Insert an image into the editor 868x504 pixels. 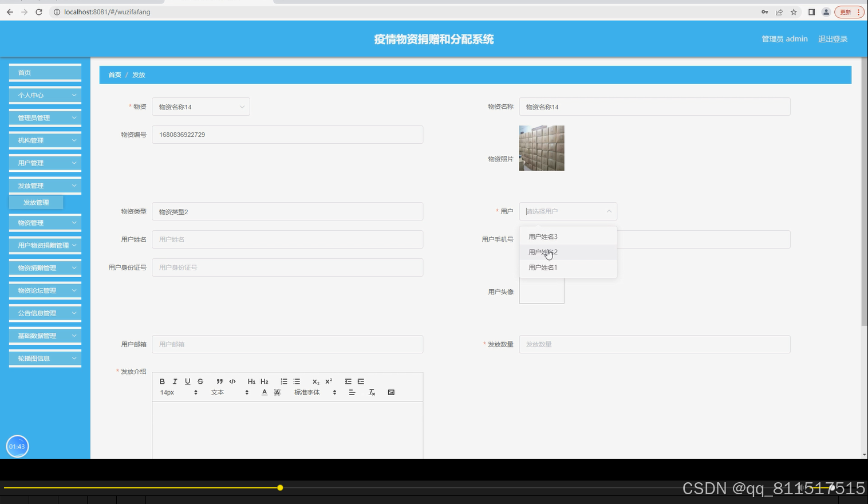[391, 392]
